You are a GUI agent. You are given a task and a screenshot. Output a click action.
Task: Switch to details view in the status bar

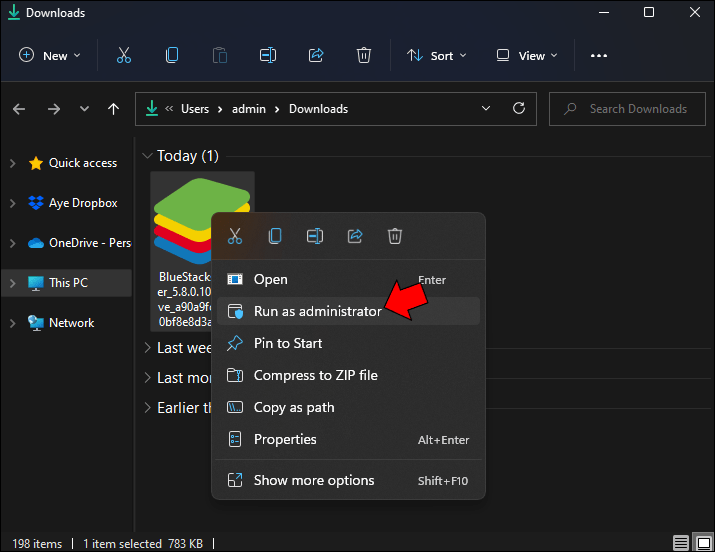click(x=681, y=543)
